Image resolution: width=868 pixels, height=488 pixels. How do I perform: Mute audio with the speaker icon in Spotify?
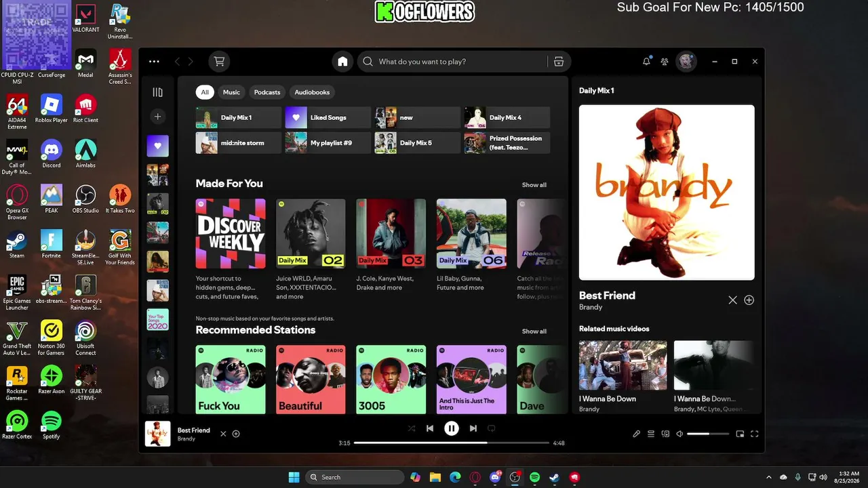tap(679, 434)
